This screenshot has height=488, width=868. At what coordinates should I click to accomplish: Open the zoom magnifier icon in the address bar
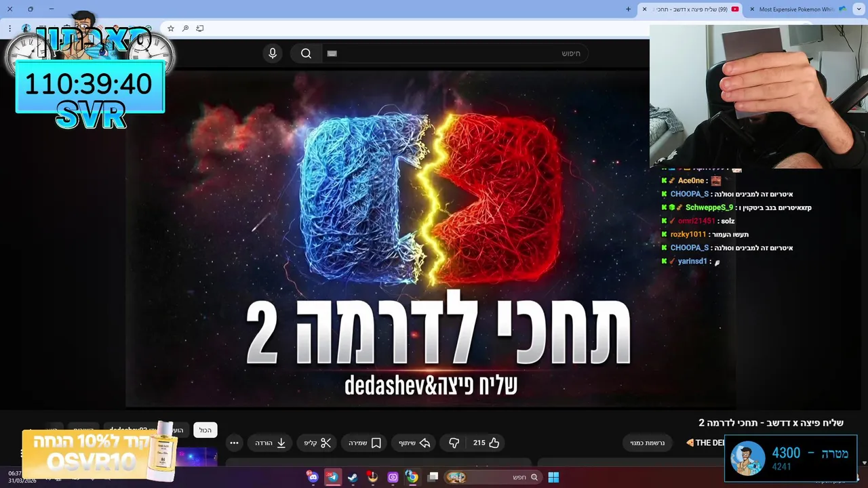pyautogui.click(x=185, y=28)
